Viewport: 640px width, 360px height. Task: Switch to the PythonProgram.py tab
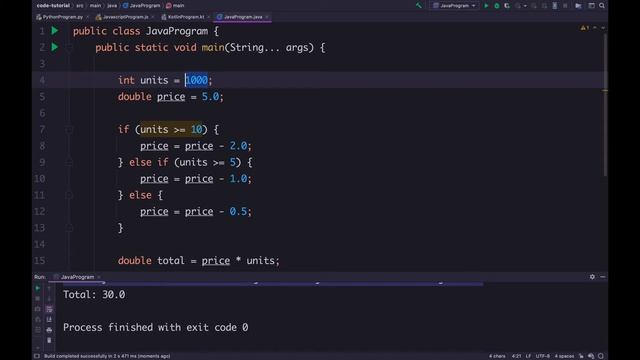tap(60, 17)
